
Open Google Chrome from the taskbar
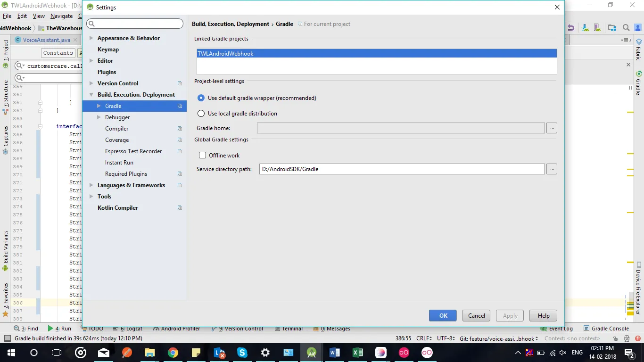pos(173,353)
